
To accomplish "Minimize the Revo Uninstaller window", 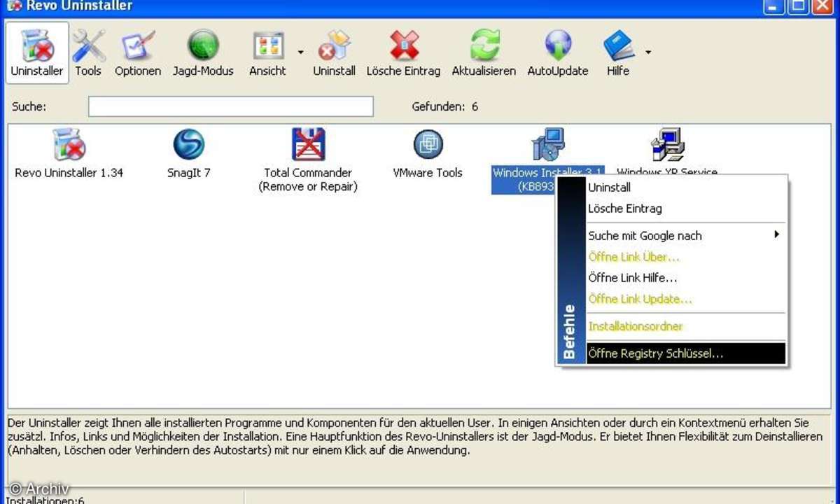I will (x=773, y=6).
